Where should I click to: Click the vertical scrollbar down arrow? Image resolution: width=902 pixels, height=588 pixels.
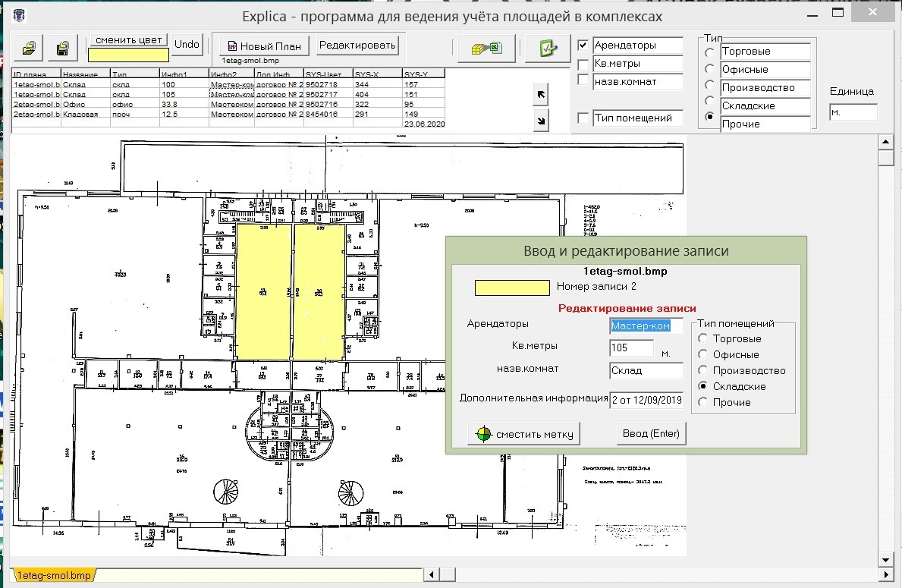(885, 560)
